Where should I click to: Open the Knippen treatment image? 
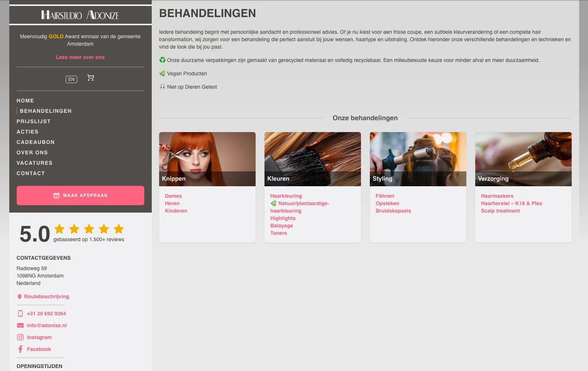pyautogui.click(x=207, y=159)
